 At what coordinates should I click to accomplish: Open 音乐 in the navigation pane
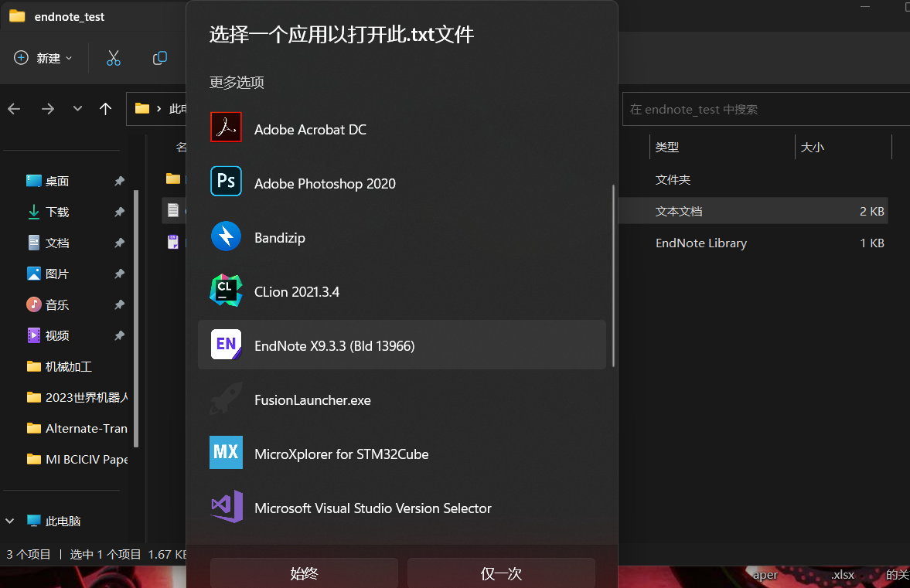57,304
